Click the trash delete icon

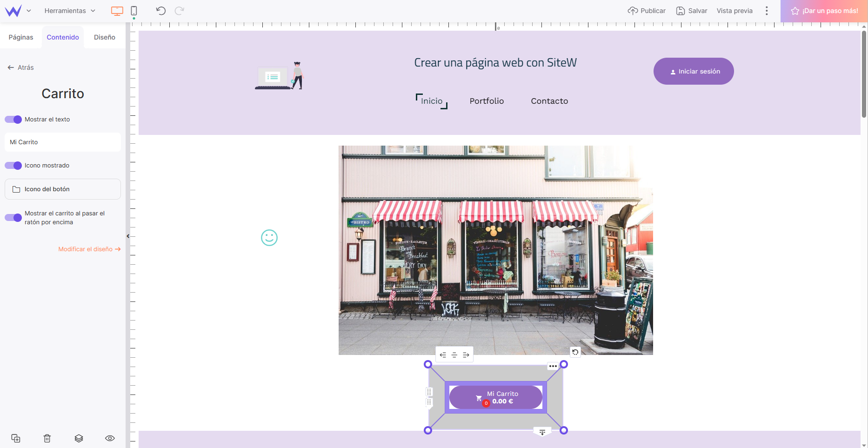click(47, 438)
